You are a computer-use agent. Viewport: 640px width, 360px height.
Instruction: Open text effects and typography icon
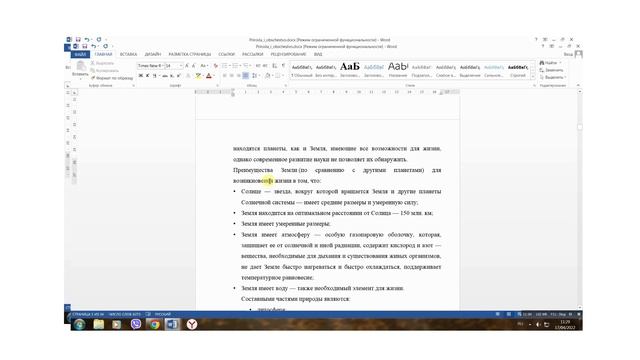[188, 76]
